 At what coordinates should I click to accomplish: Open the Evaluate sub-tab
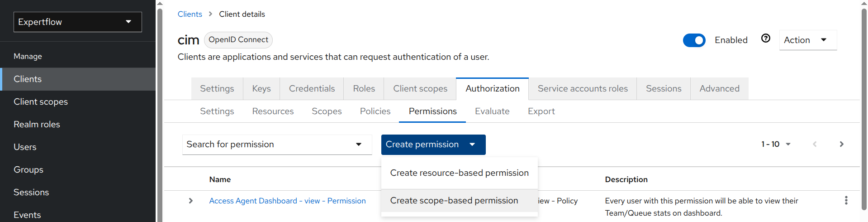(x=492, y=111)
